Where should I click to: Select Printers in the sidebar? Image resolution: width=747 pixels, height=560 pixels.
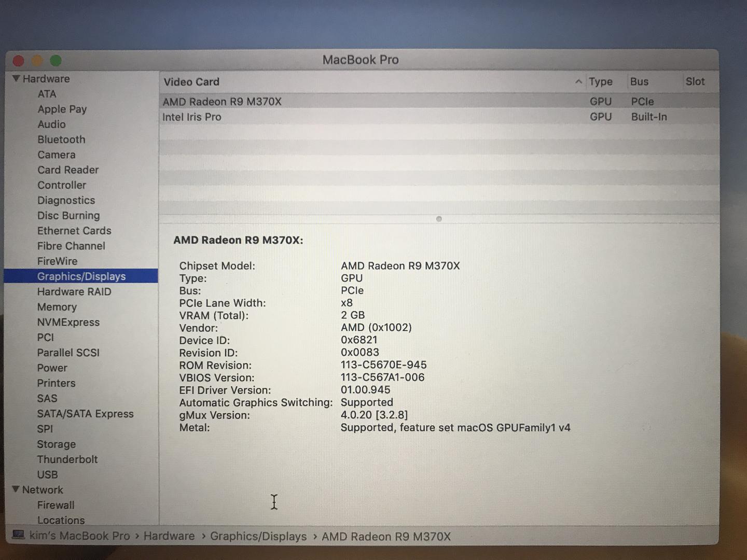coord(56,383)
